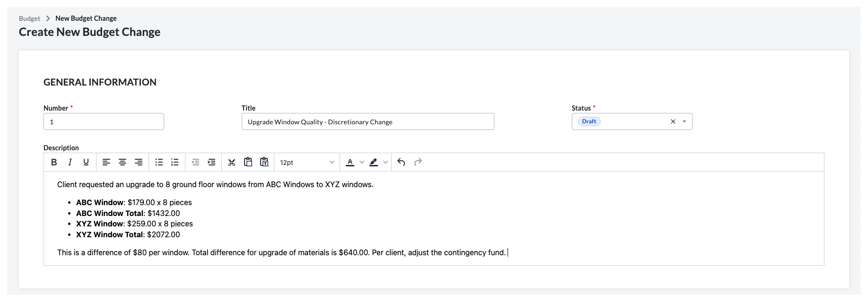Viewport: 868px width, 302px height.
Task: Open the Status dropdown arrow
Action: [x=684, y=121]
